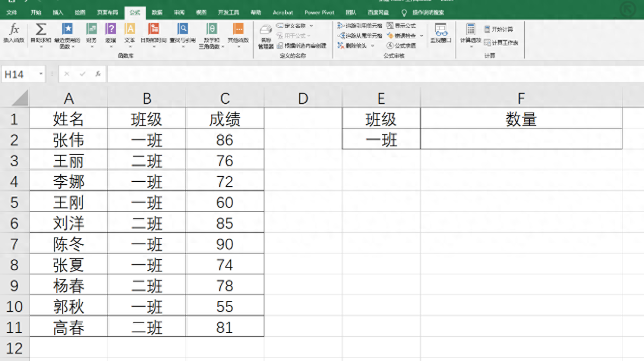The width and height of the screenshot is (644, 361).
Task: Click cell with name 李娜
Action: [68, 181]
